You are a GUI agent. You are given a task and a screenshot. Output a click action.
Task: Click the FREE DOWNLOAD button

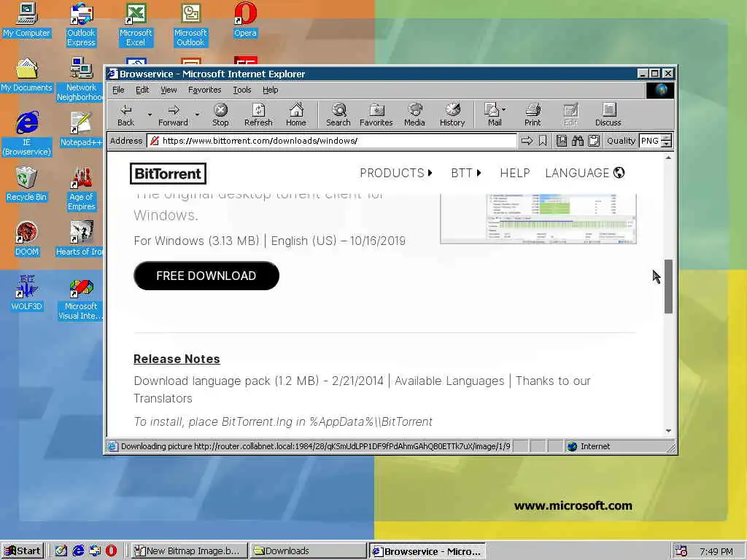(206, 276)
